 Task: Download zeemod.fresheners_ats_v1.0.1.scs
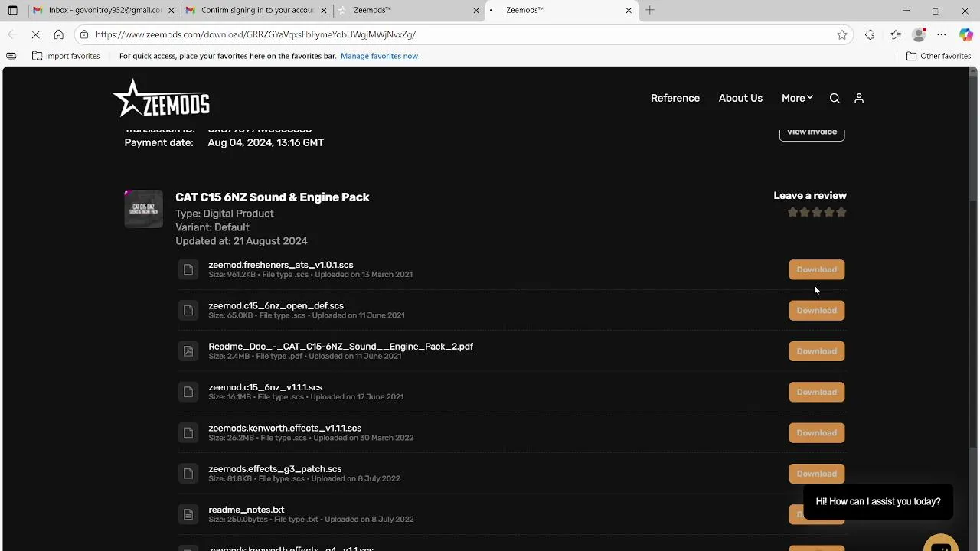817,269
